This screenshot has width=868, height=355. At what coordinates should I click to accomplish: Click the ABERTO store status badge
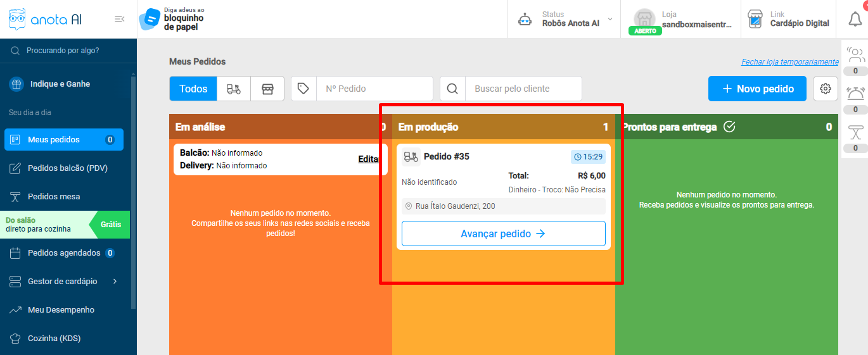point(645,30)
